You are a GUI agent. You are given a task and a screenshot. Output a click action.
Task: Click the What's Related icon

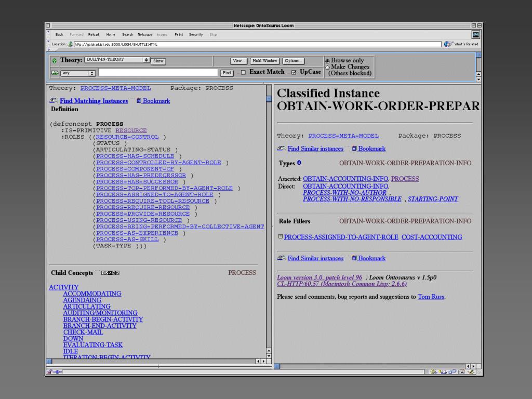tap(448, 44)
